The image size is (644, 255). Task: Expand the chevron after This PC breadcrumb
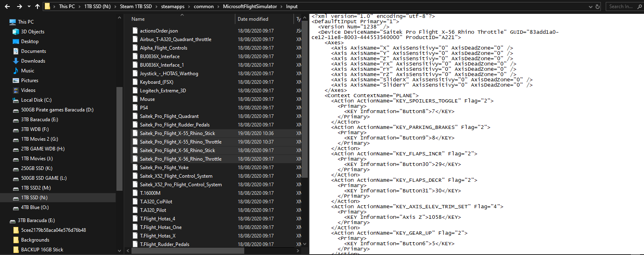pyautogui.click(x=79, y=7)
